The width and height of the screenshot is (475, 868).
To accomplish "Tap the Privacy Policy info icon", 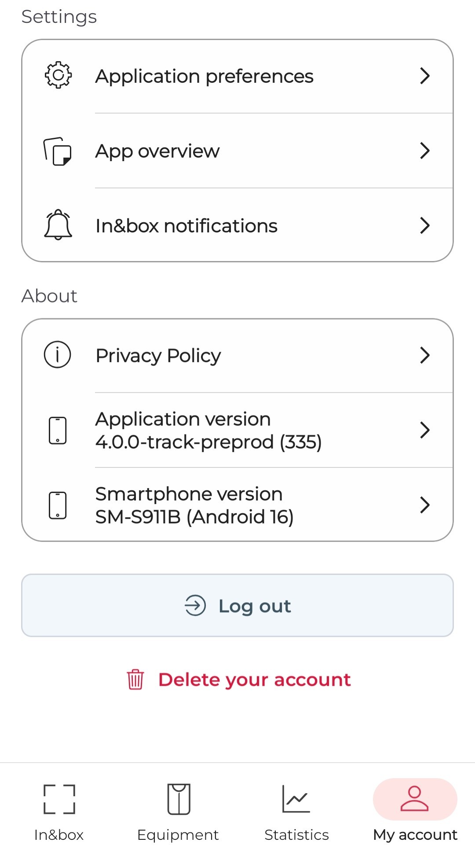I will pyautogui.click(x=58, y=355).
